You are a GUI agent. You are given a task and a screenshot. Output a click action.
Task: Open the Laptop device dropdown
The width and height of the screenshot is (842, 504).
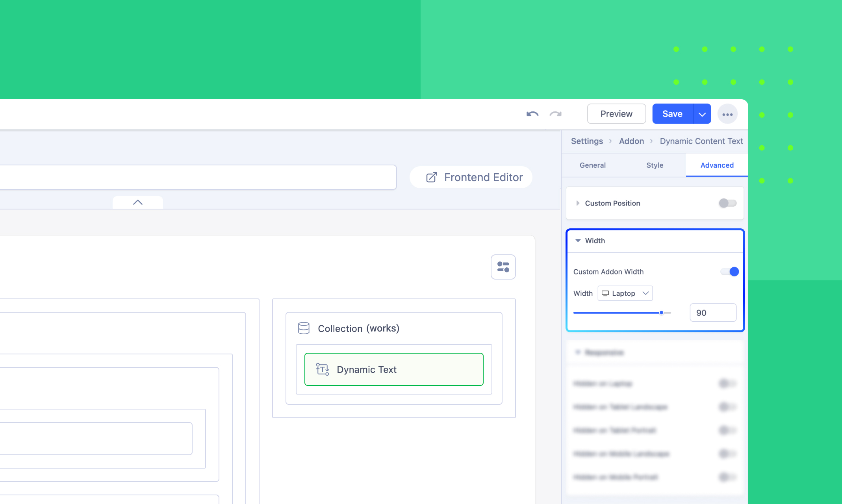[625, 293]
